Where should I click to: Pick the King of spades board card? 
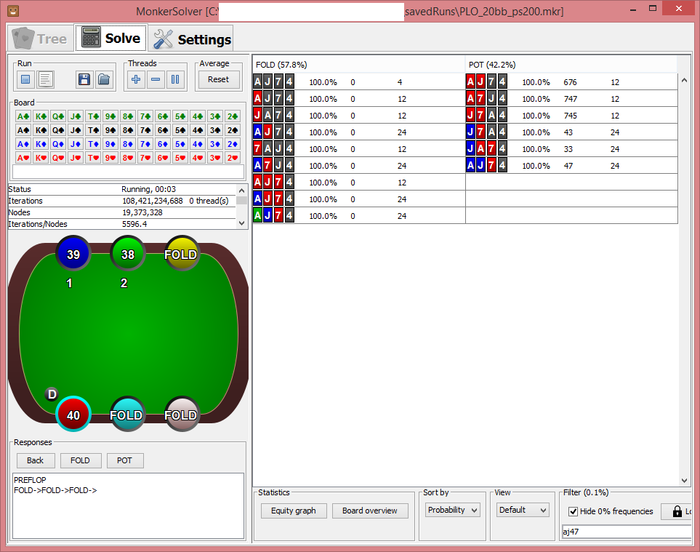pos(41,130)
